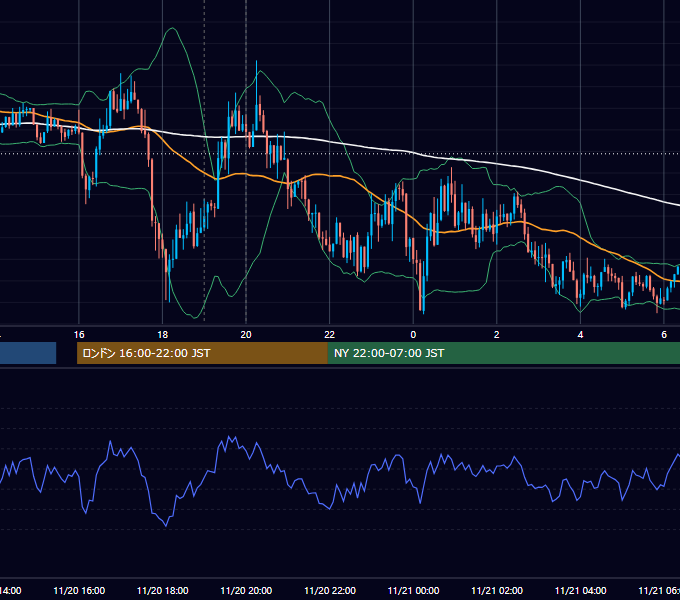Click the 11/20 22:00 label on the lower axis
Image resolution: width=680 pixels, height=600 pixels.
[330, 591]
